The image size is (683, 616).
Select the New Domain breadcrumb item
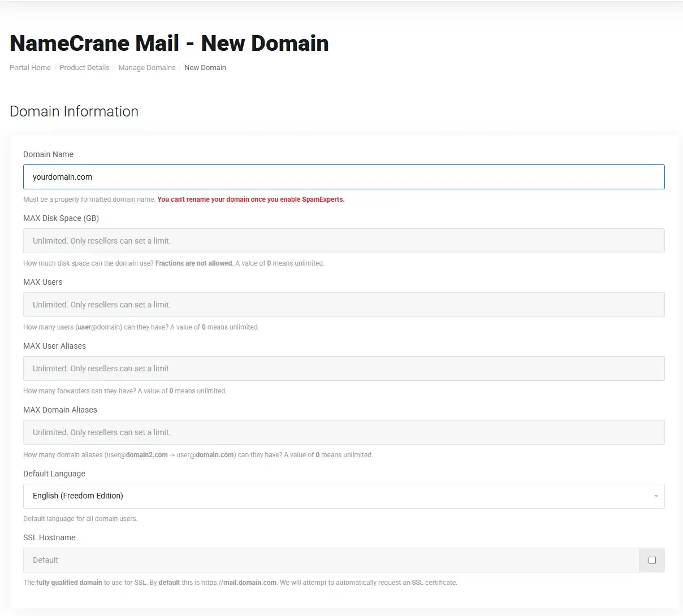click(x=205, y=67)
